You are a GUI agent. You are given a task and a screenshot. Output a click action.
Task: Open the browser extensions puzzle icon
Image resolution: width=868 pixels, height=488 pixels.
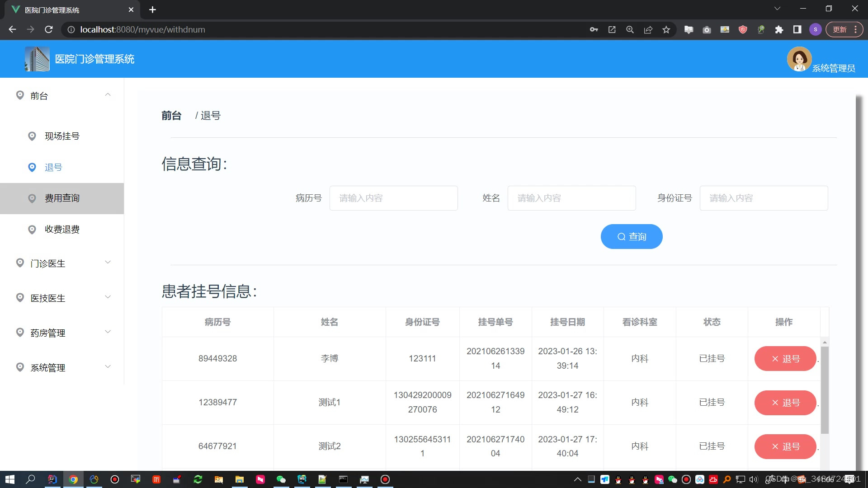pos(779,29)
